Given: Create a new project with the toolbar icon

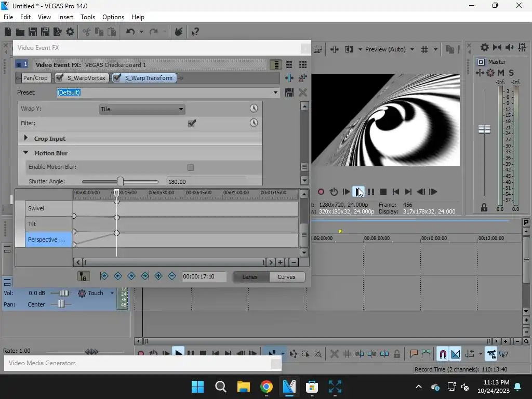Looking at the screenshot, I should click(x=8, y=32).
